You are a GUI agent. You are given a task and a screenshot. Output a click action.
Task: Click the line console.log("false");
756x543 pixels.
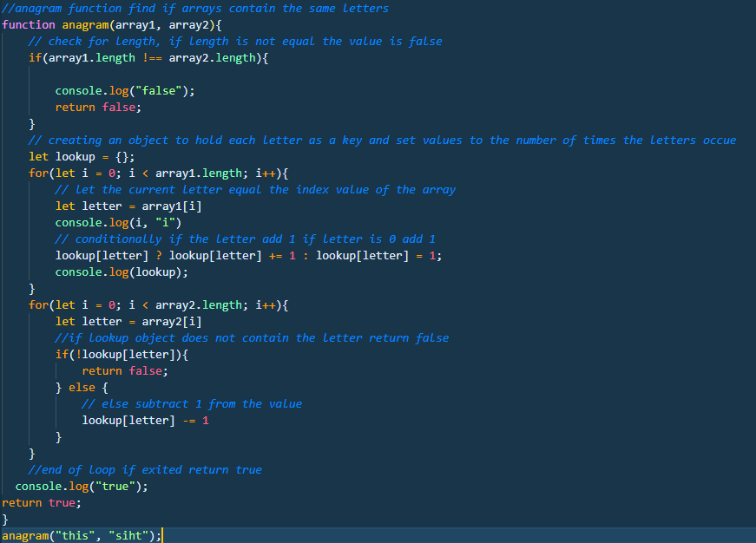tap(125, 90)
